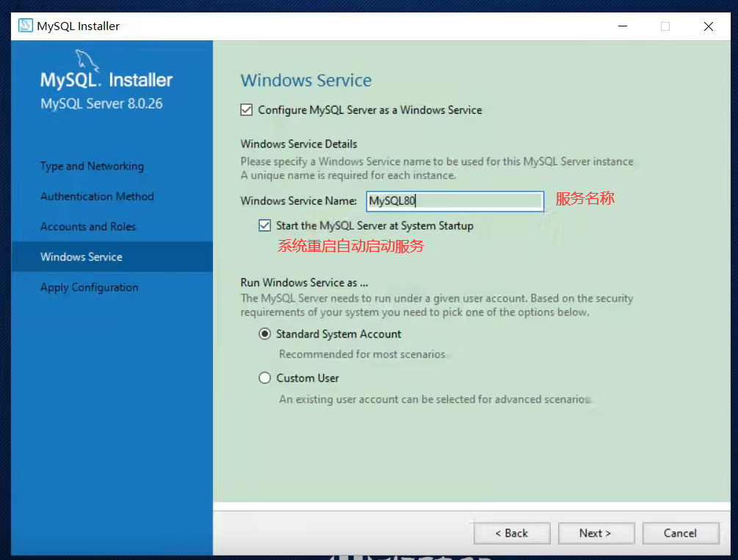Image resolution: width=738 pixels, height=560 pixels.
Task: Click the Windows Service Name text field
Action: (455, 201)
